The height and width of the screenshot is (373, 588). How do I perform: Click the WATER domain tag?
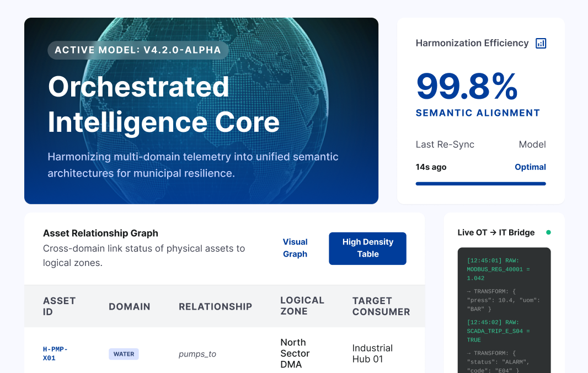124,354
